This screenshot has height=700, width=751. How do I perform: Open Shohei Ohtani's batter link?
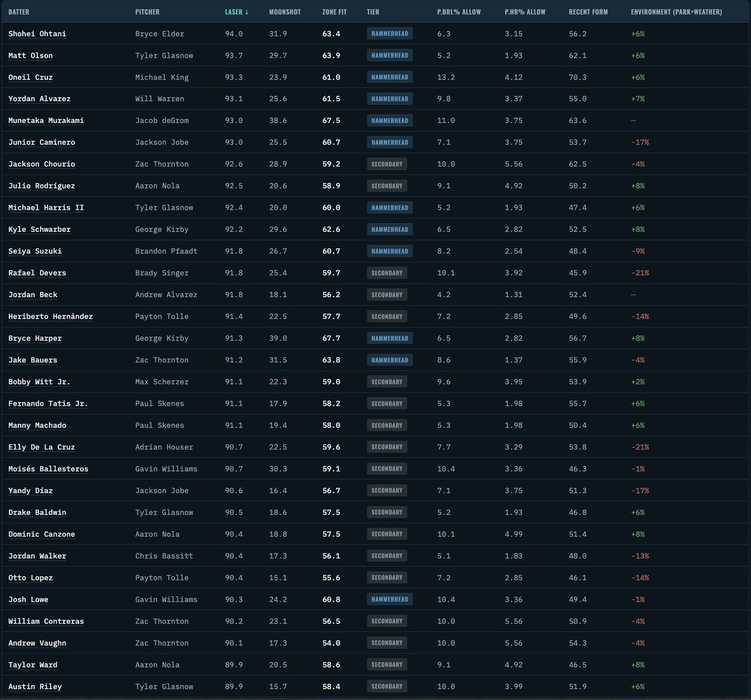pos(37,34)
